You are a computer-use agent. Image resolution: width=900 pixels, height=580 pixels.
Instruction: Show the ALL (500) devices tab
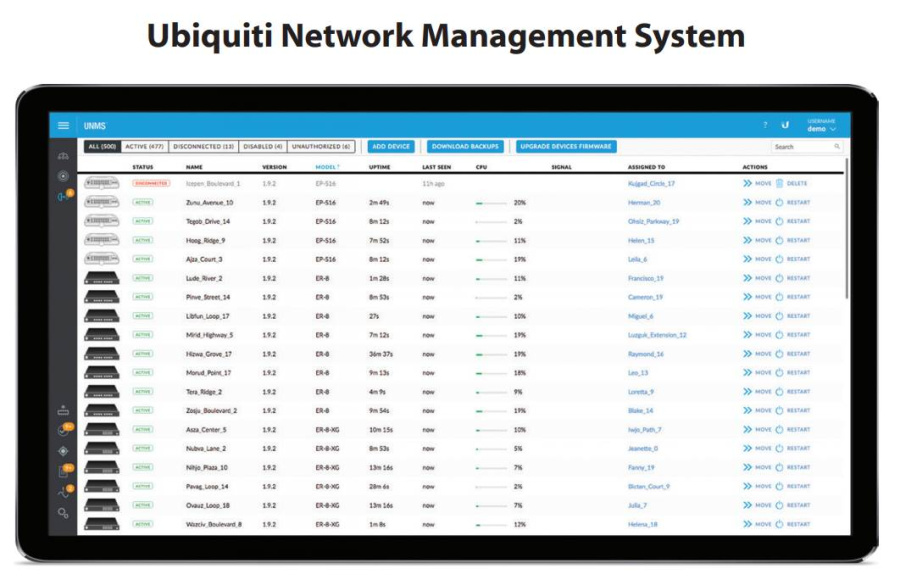[102, 147]
